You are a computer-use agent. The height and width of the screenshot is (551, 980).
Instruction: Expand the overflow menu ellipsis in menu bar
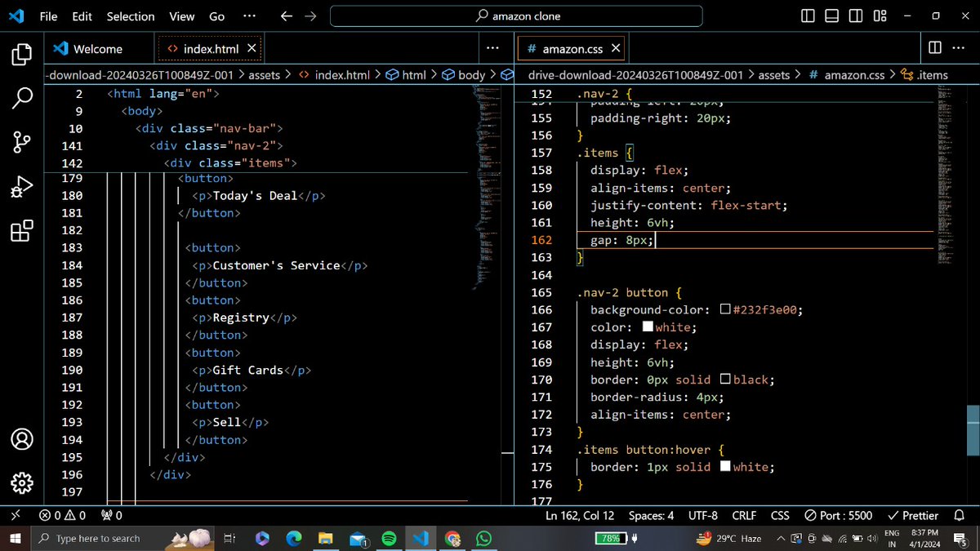(x=250, y=16)
